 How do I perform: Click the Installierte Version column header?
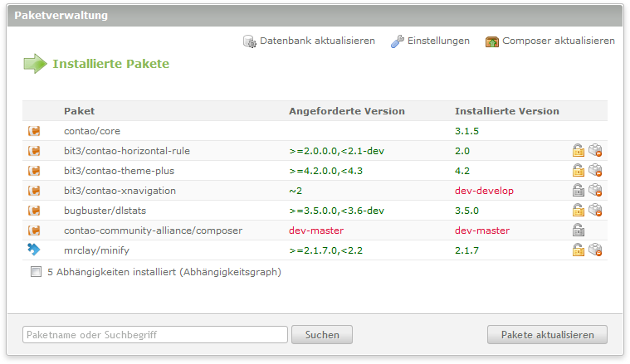tap(507, 111)
